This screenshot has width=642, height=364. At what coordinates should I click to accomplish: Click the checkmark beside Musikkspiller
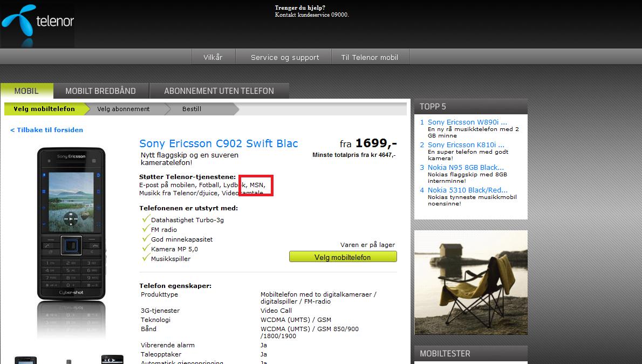pyautogui.click(x=146, y=257)
